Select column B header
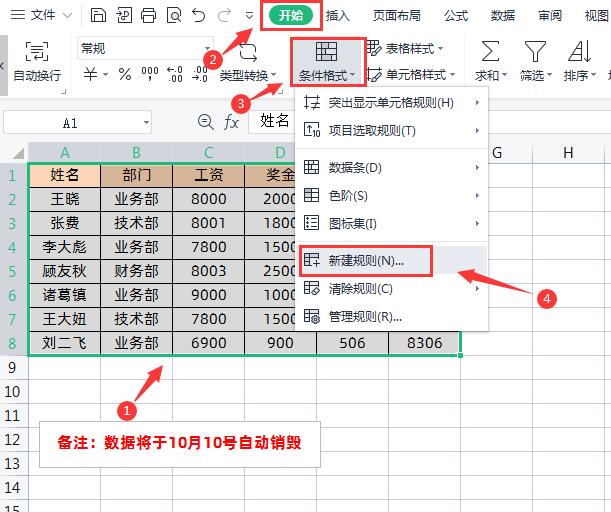Viewport: 611px width, 512px height. (x=136, y=153)
